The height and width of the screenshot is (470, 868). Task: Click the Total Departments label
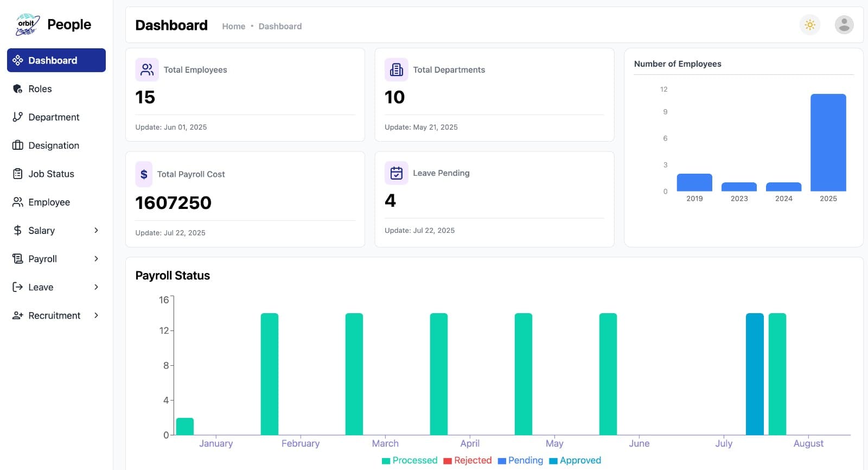tap(449, 69)
